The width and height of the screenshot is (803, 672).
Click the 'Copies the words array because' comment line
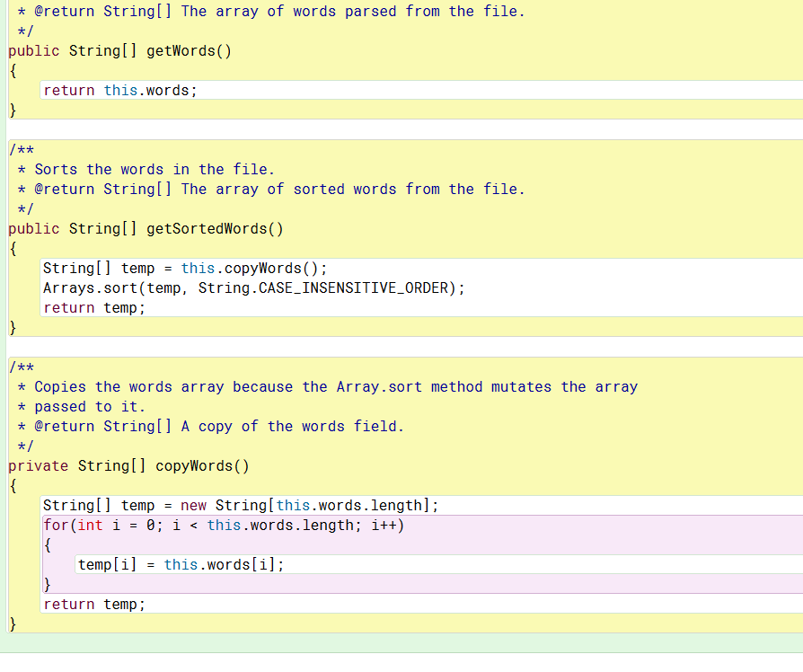(328, 386)
